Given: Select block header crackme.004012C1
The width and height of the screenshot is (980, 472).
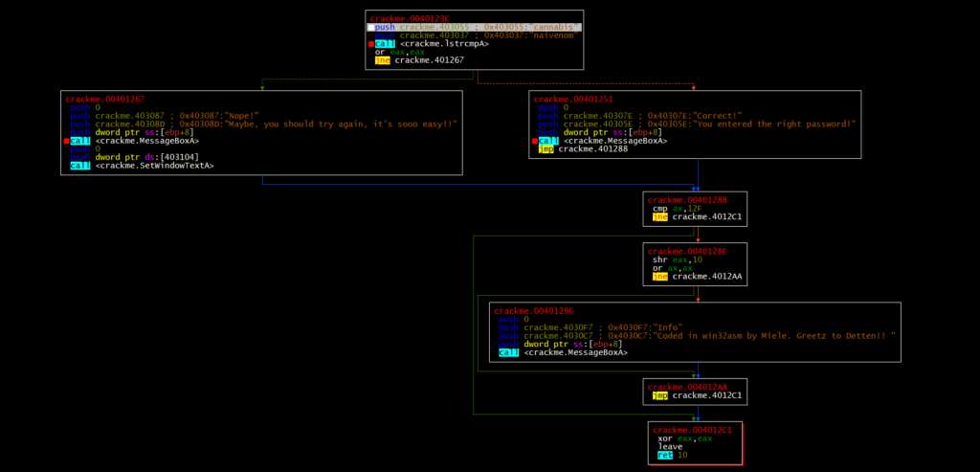Looking at the screenshot, I should [x=693, y=430].
